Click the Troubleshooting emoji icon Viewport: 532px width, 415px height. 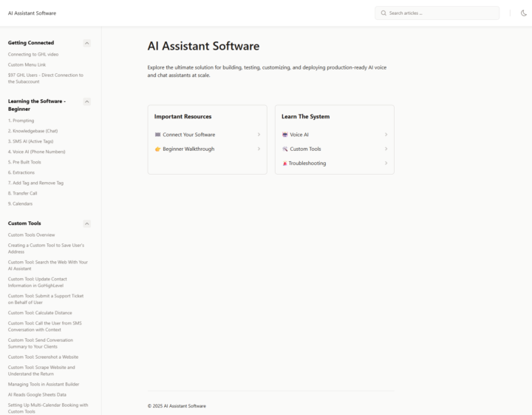pos(284,163)
